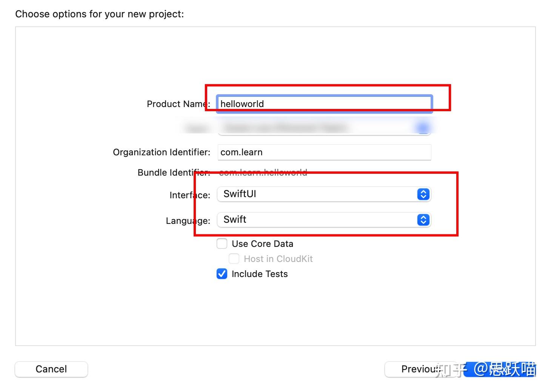Image resolution: width=551 pixels, height=392 pixels.
Task: Click the Organization Identifier label
Action: [x=162, y=152]
